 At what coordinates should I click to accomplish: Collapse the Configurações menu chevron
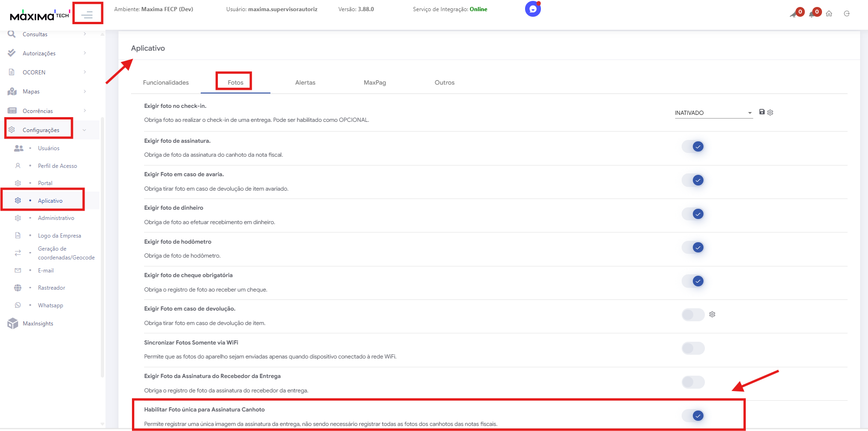coord(84,130)
